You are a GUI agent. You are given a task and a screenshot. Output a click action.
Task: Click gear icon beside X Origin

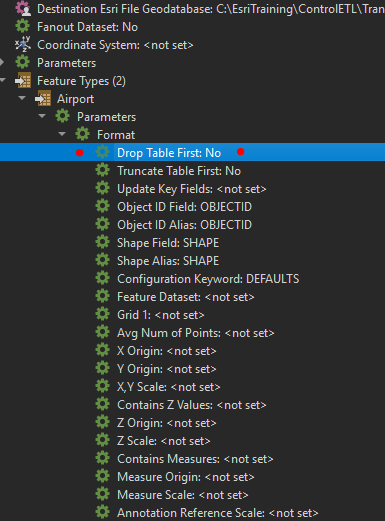103,351
